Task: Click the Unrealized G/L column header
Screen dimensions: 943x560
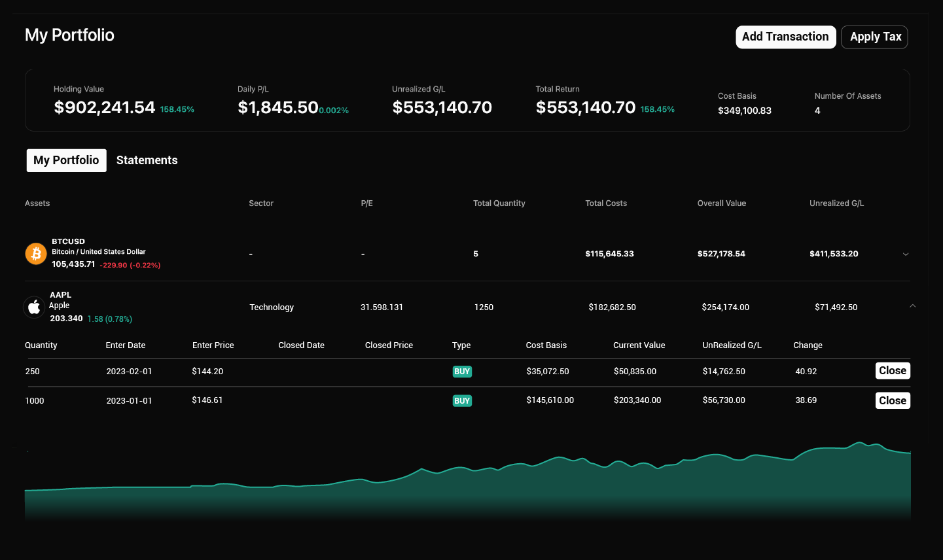Action: tap(836, 203)
